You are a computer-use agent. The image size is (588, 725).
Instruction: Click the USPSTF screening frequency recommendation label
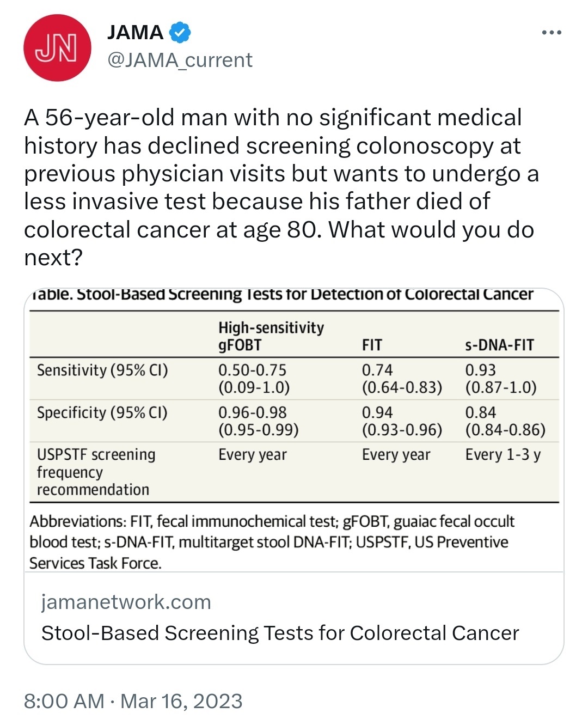tap(96, 472)
